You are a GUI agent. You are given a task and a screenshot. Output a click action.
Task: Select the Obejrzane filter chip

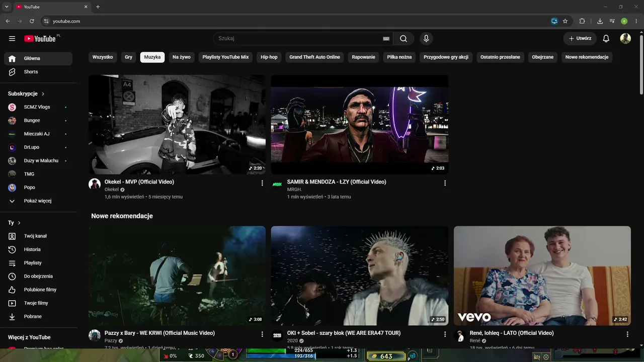click(x=543, y=57)
